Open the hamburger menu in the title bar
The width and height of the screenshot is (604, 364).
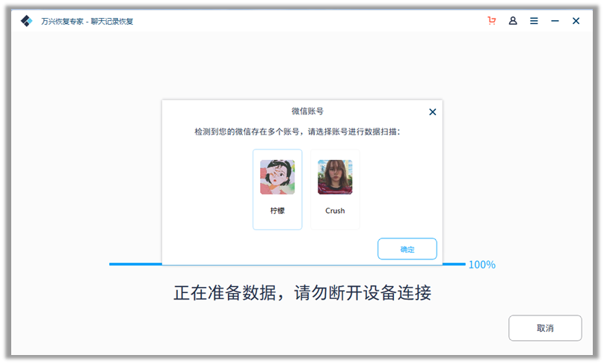click(x=534, y=21)
